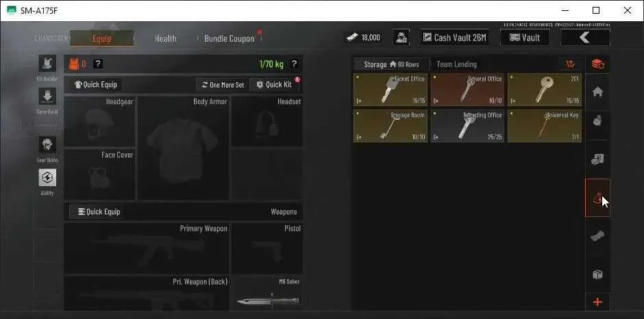Open help beside armor value

[x=98, y=64]
